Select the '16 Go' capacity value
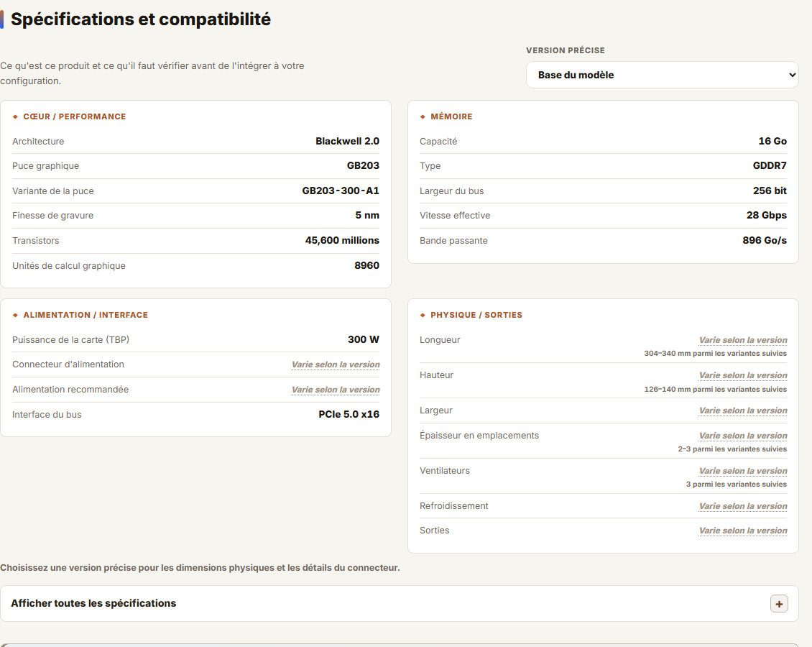The width and height of the screenshot is (812, 647). [772, 142]
